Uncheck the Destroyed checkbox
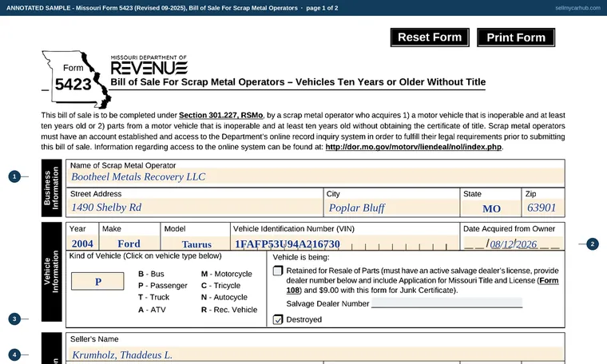The image size is (607, 364). point(278,319)
